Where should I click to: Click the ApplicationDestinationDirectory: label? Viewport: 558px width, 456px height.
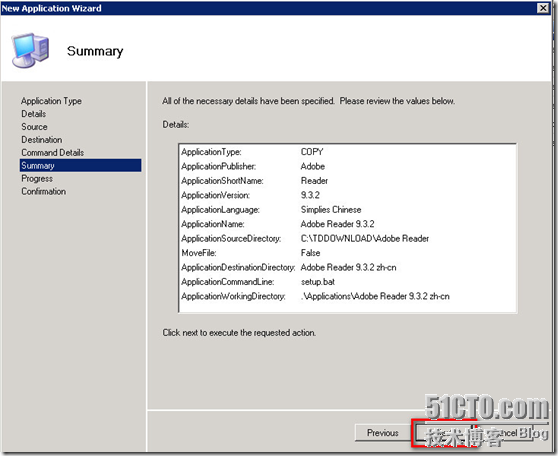238,267
